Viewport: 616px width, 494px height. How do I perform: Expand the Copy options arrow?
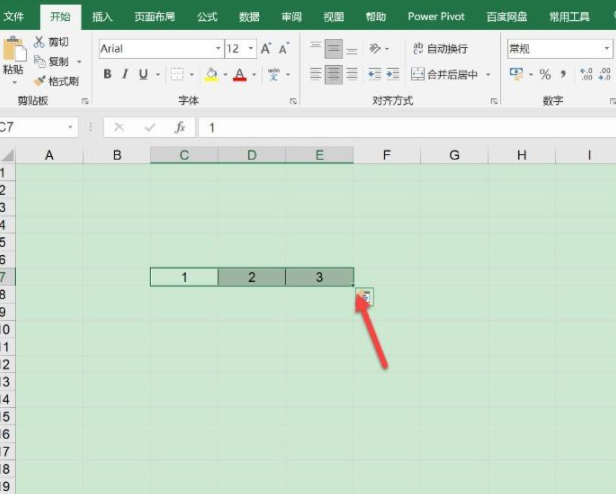pyautogui.click(x=79, y=62)
